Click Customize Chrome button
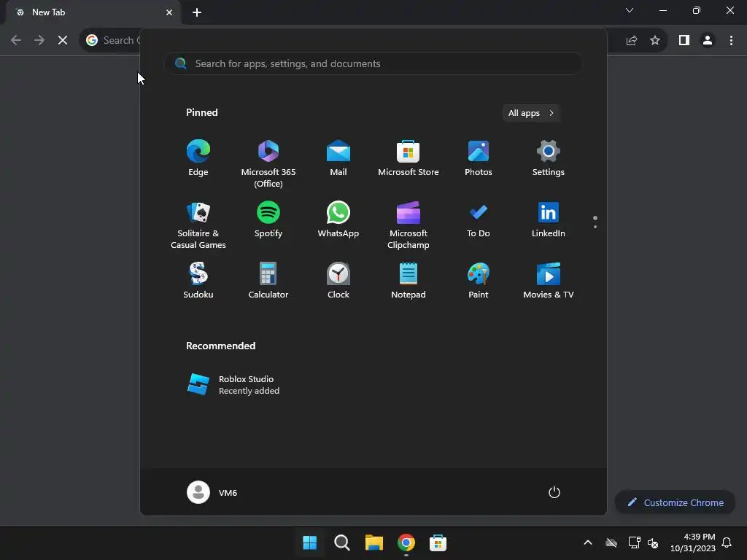This screenshot has width=747, height=560. [675, 502]
